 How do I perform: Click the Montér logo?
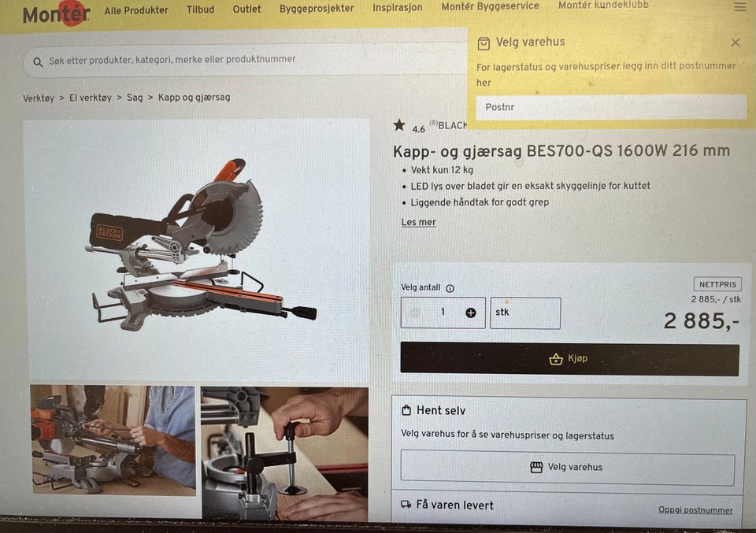pos(56,14)
